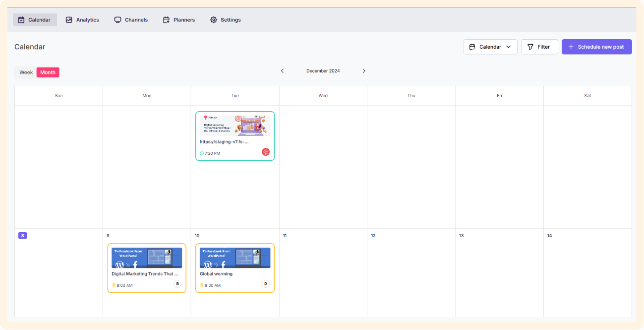644x330 pixels.
Task: Go to previous month arrow
Action: (x=283, y=71)
